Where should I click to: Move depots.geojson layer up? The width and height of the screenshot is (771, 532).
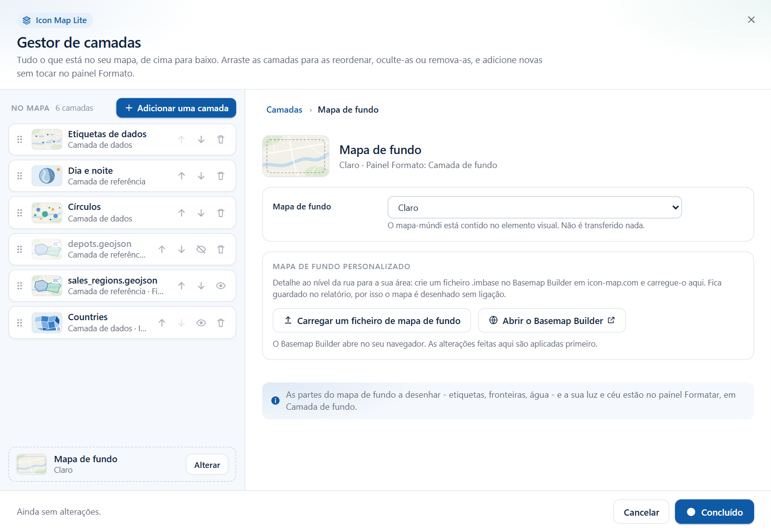point(162,249)
